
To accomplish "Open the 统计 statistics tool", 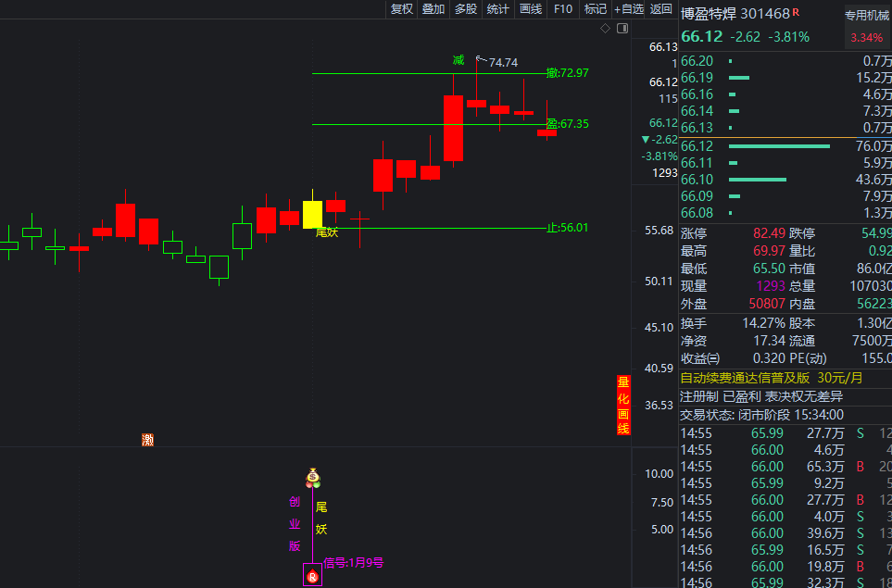I will 497,9.
